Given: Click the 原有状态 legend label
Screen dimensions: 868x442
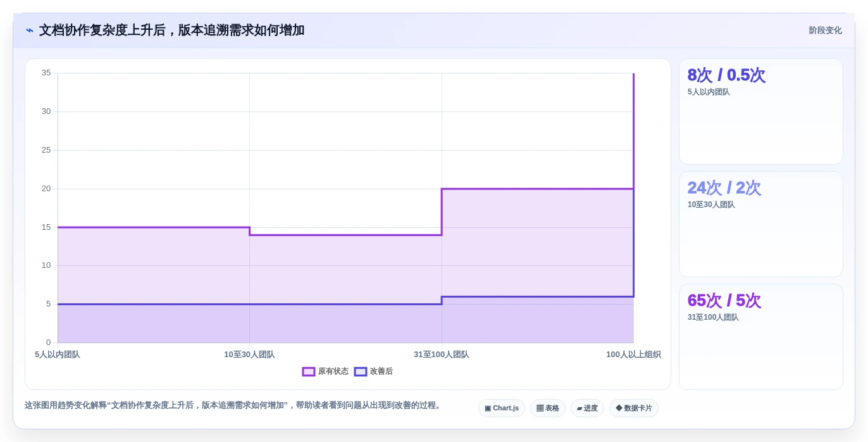Looking at the screenshot, I should tap(333, 372).
